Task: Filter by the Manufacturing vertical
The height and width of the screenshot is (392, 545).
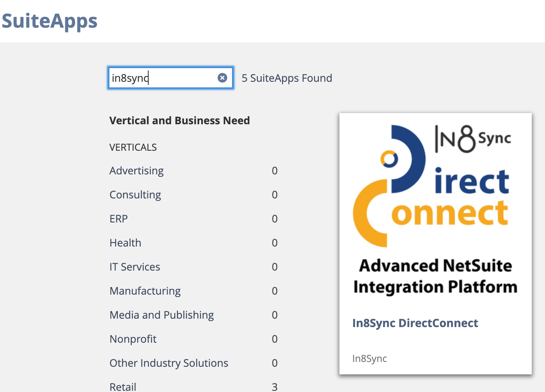Action: 145,291
